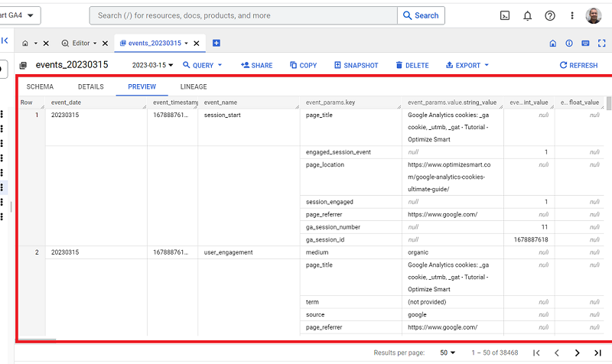The height and width of the screenshot is (364, 612).
Task: Open the help question mark icon
Action: (x=550, y=15)
